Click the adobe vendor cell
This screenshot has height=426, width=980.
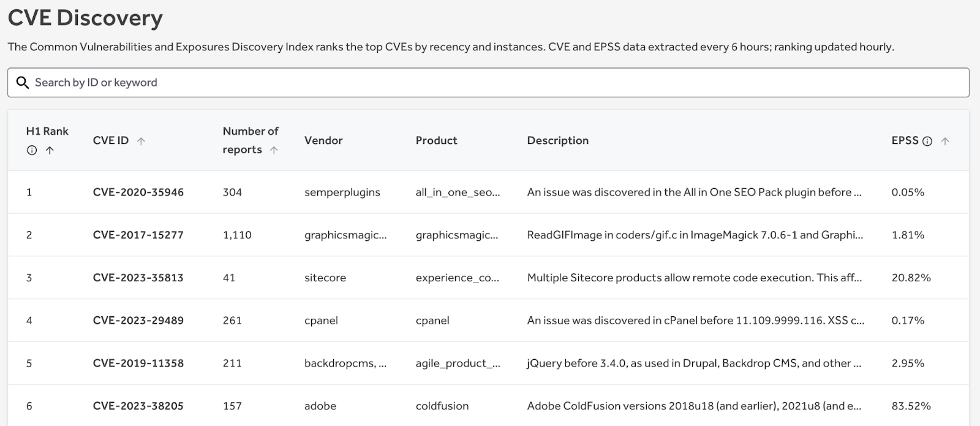(x=320, y=406)
